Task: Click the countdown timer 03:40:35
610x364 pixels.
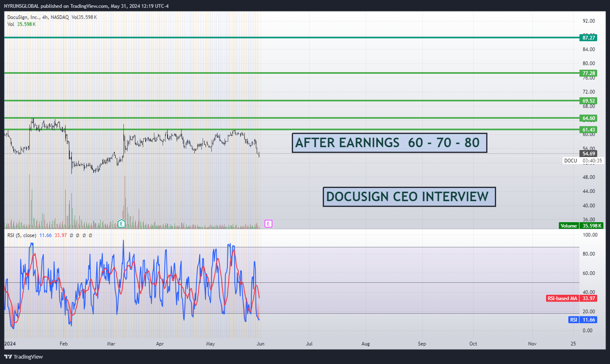Action: [x=592, y=161]
